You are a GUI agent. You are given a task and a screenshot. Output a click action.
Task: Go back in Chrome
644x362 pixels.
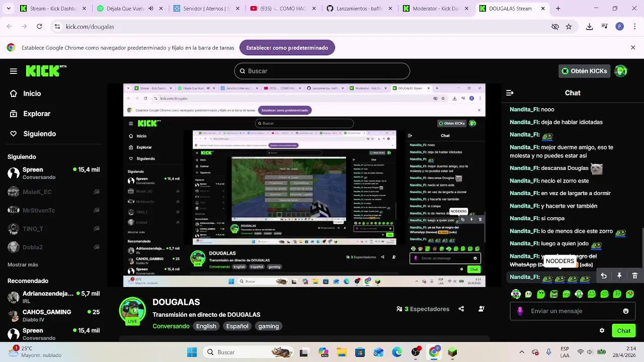tap(10, 27)
